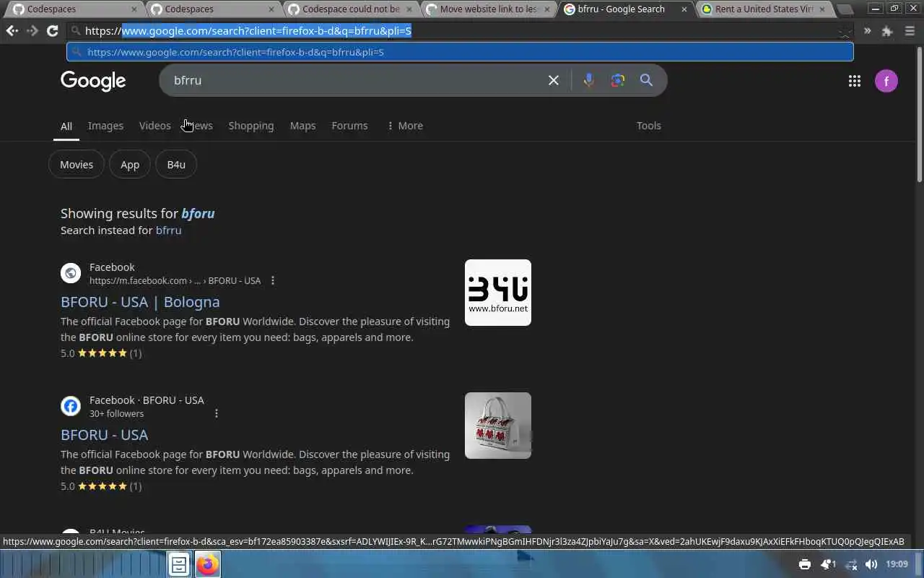Start voice search with microphone icon
Viewport: 924px width, 578px height.
click(x=589, y=80)
